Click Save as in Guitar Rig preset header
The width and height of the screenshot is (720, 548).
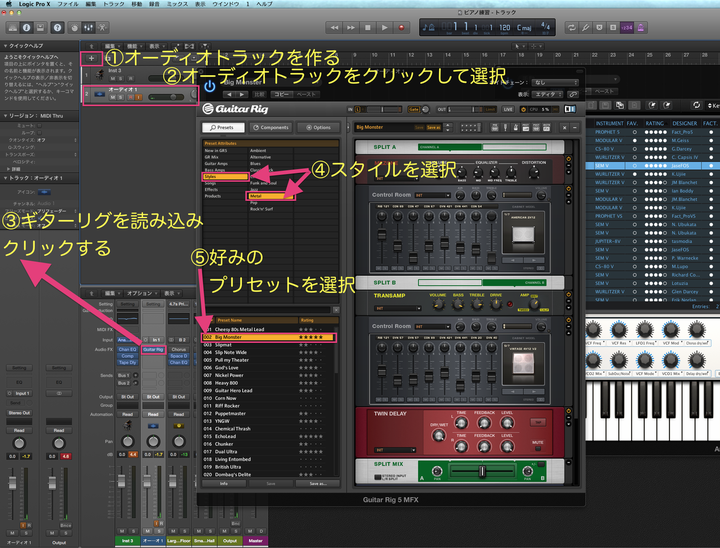(433, 128)
